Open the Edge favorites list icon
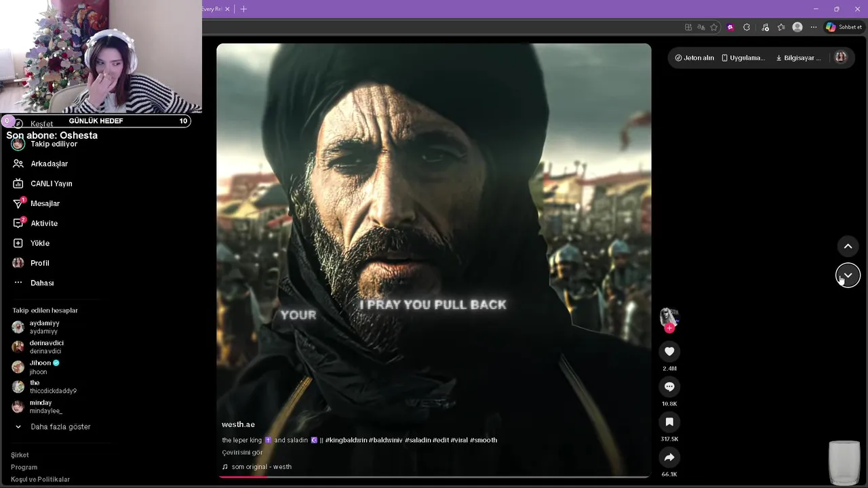The height and width of the screenshot is (488, 868). [x=781, y=27]
